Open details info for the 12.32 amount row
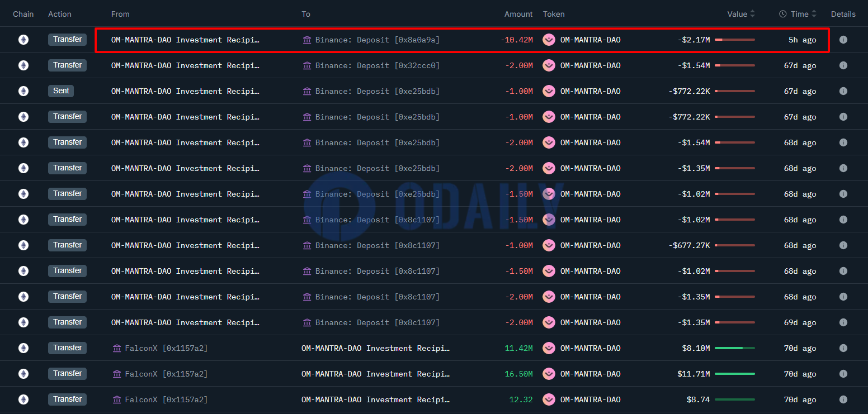Screen dimensions: 868x414 point(843,399)
